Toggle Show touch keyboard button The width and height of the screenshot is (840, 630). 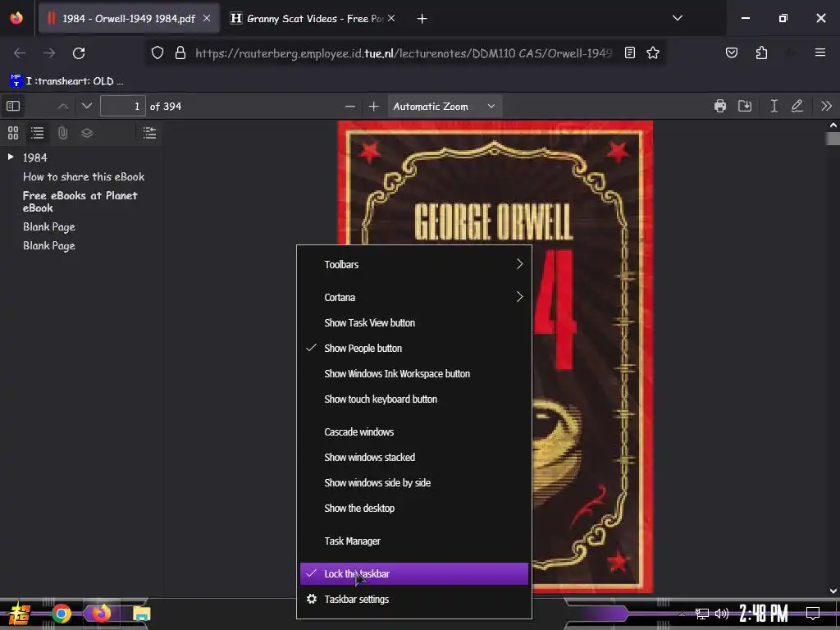pos(413,399)
